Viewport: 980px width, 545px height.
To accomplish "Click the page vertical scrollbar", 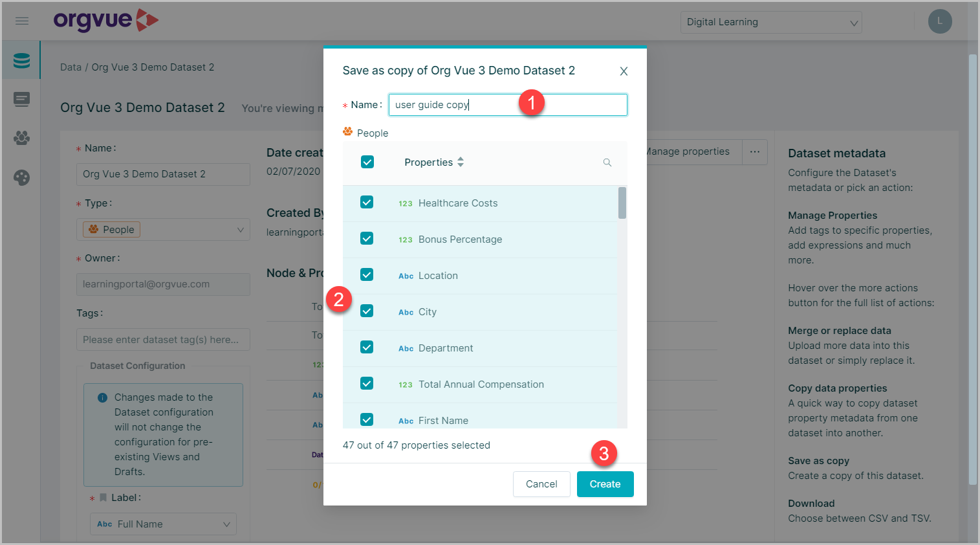I will [x=973, y=269].
